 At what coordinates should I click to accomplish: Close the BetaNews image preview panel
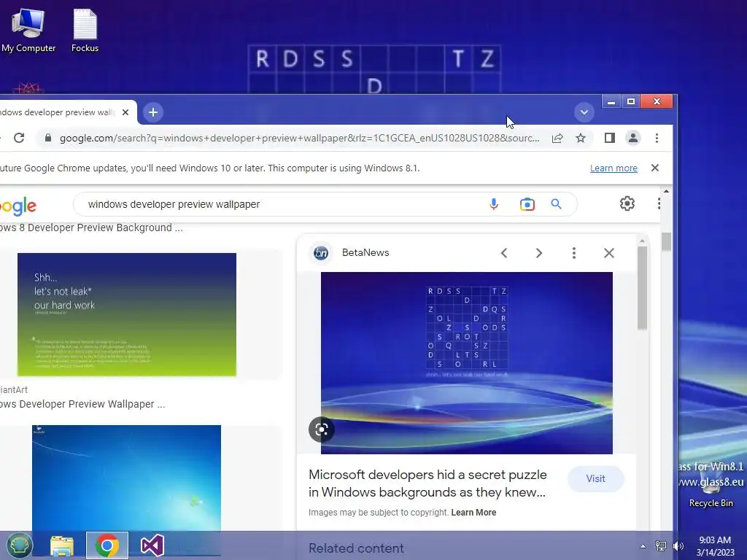[609, 253]
